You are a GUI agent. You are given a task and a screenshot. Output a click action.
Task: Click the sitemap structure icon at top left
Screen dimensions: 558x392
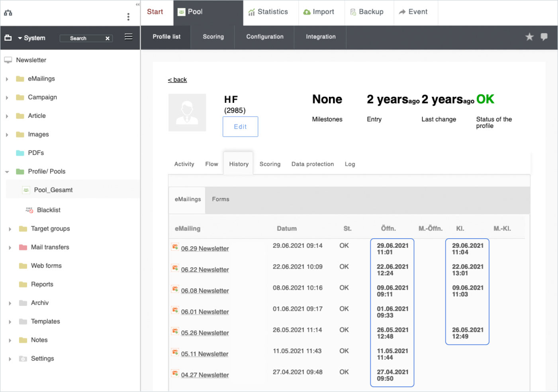8,13
